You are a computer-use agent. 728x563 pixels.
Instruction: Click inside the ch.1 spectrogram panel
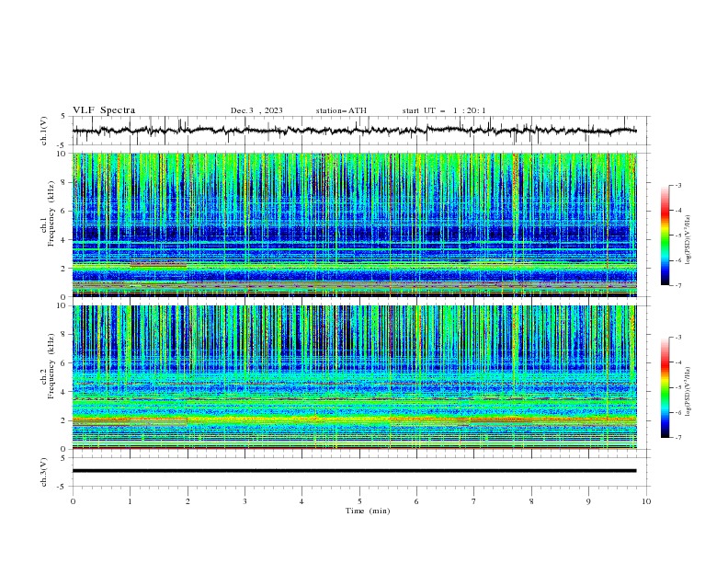[355, 224]
